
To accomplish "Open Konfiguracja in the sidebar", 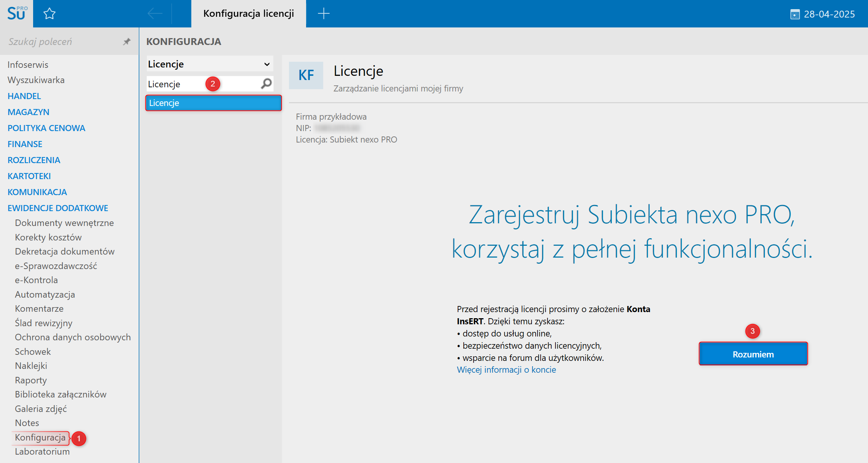I will coord(40,437).
